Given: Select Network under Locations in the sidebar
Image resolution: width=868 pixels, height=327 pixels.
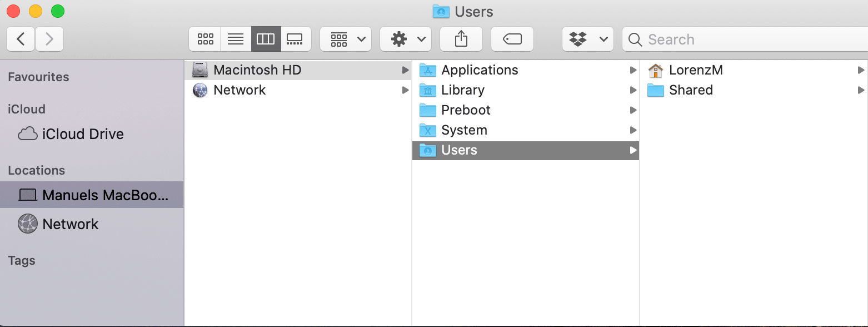Looking at the screenshot, I should 71,224.
